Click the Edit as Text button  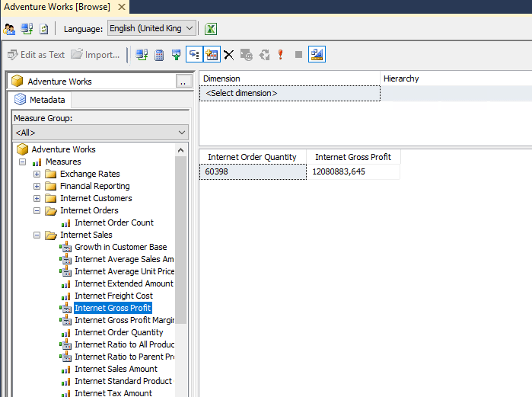coord(36,55)
